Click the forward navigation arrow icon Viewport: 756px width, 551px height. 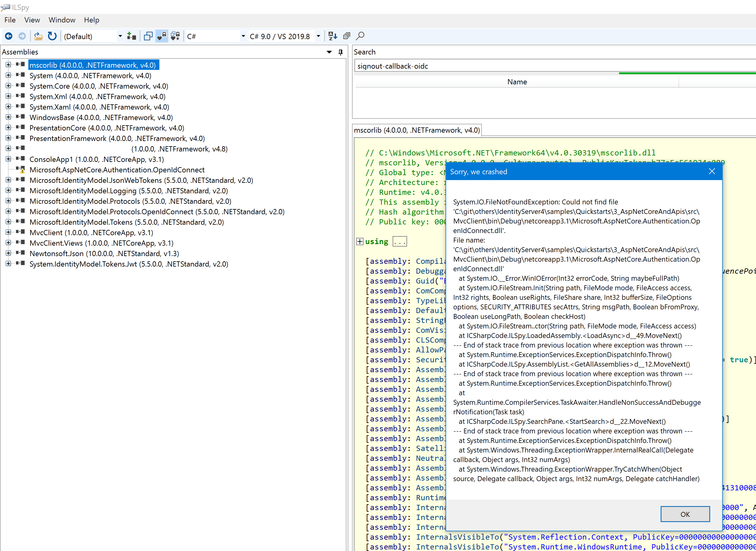[22, 36]
